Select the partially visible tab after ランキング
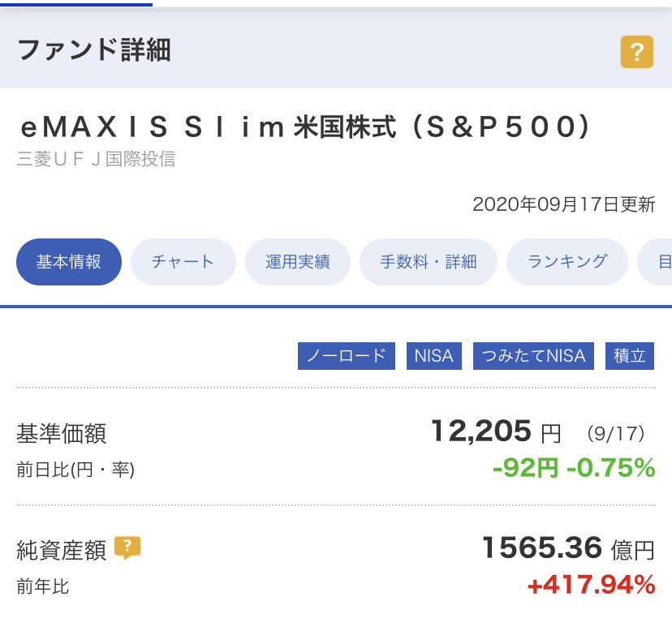 pos(656,262)
